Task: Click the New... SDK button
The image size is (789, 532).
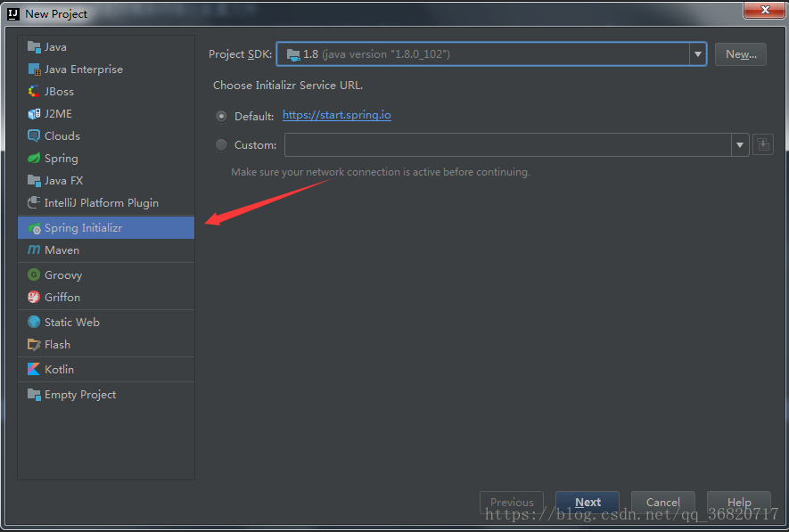Action: (x=741, y=53)
